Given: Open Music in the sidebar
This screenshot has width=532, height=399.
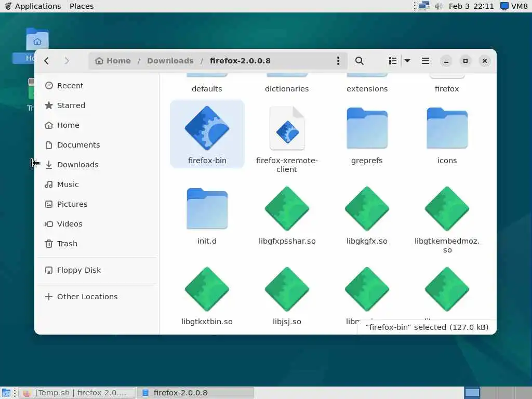Looking at the screenshot, I should click(x=97, y=184).
